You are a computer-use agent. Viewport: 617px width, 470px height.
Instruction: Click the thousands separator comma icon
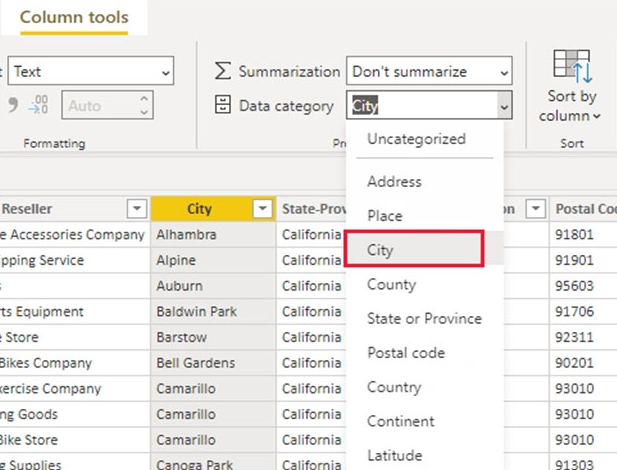[15, 104]
